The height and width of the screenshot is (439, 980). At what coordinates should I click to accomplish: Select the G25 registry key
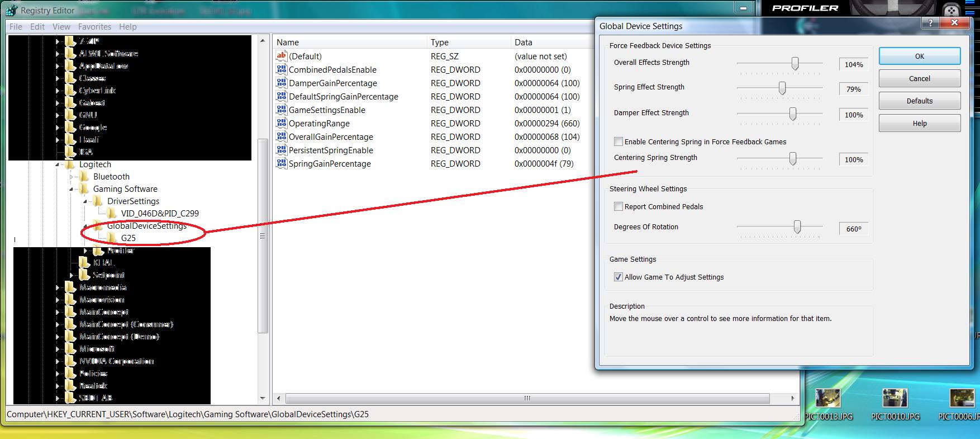(129, 238)
